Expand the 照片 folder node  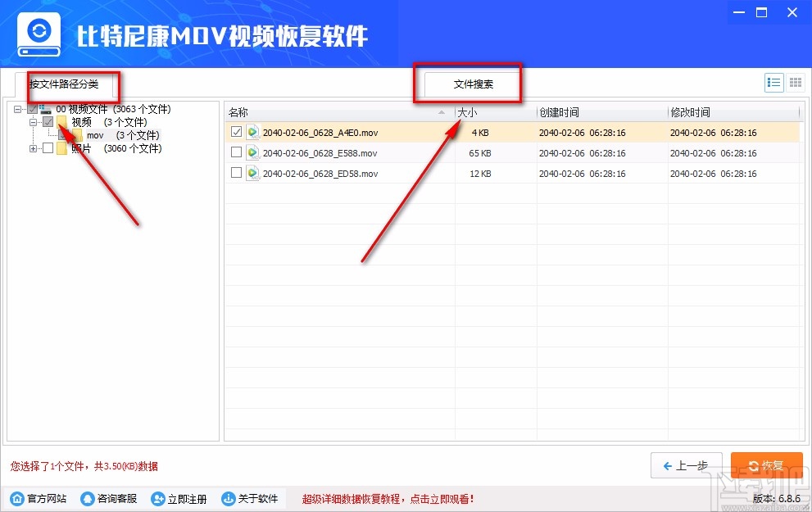pyautogui.click(x=31, y=148)
